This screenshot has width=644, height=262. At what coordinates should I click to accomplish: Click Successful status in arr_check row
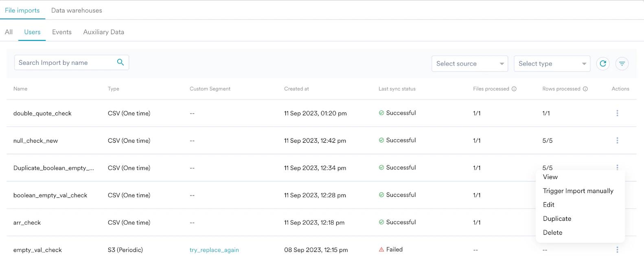(401, 222)
